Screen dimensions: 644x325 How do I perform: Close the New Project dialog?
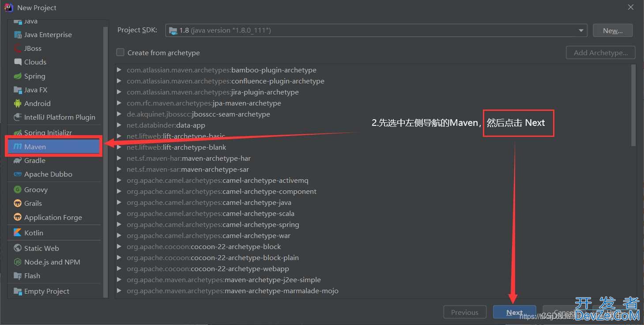630,7
